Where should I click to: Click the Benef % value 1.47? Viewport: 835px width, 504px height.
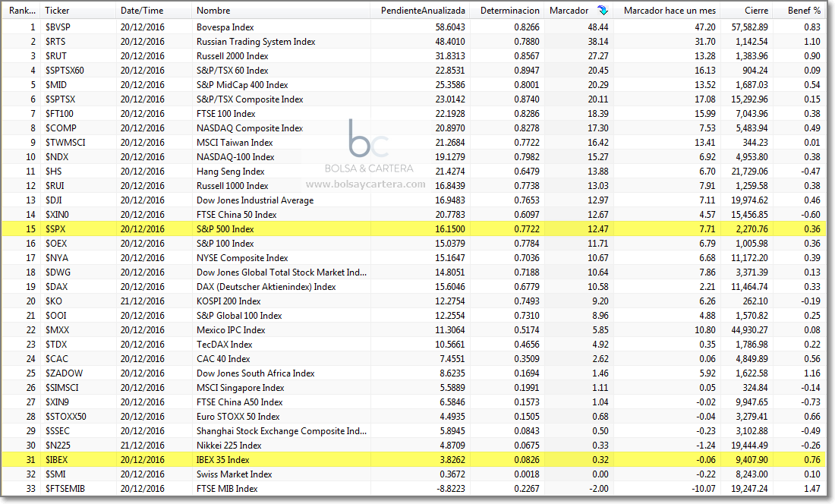(812, 488)
